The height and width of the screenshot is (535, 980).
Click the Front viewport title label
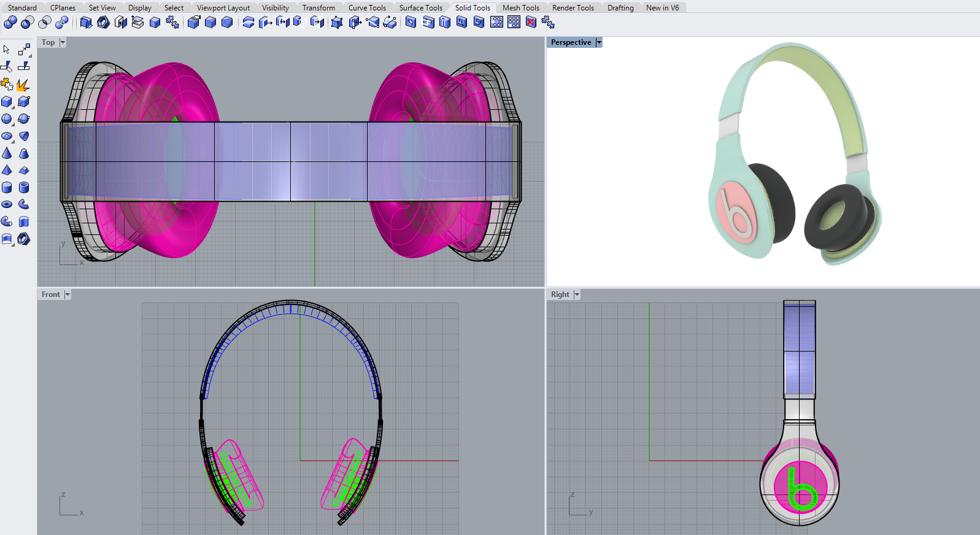click(51, 294)
